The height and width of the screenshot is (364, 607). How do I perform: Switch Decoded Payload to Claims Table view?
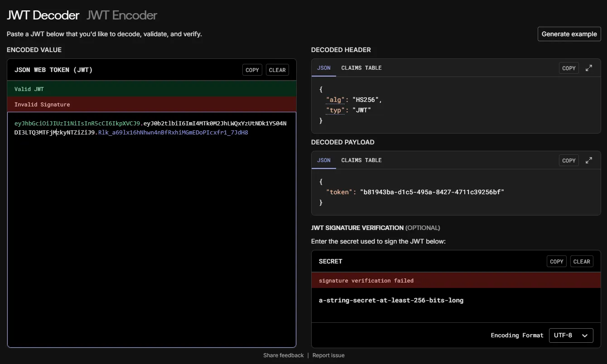[x=361, y=160]
